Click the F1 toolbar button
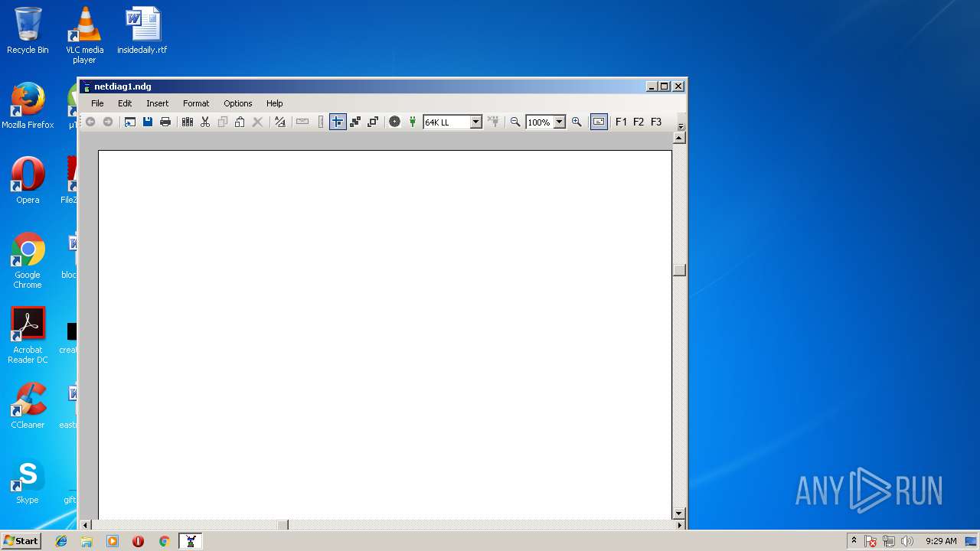Image resolution: width=980 pixels, height=551 pixels. [621, 122]
